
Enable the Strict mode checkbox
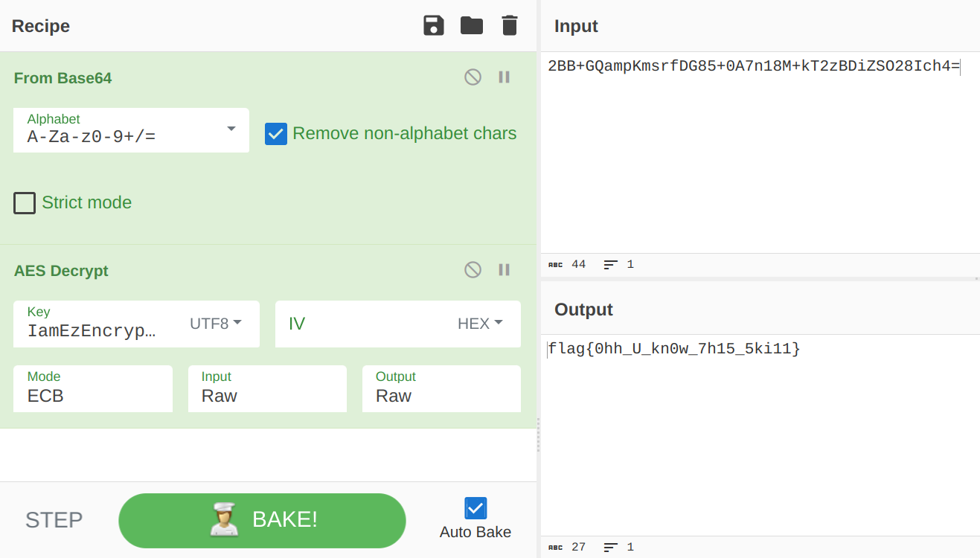[x=25, y=202]
